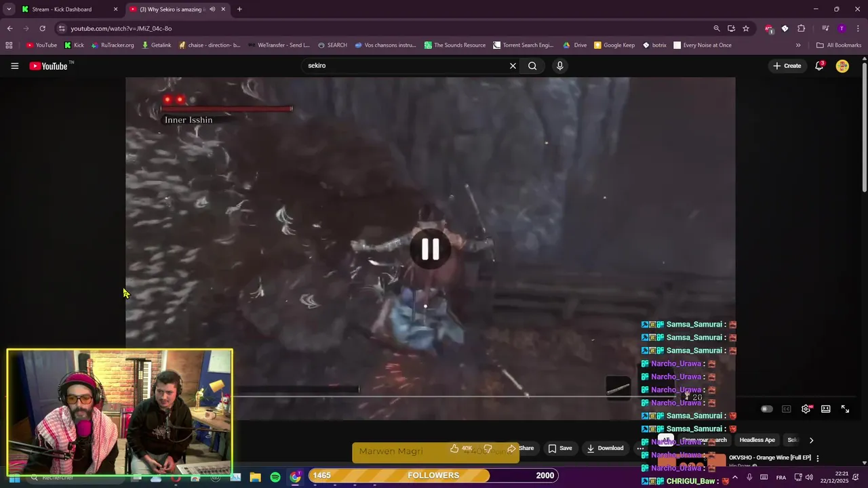The height and width of the screenshot is (488, 868).
Task: Open Chrome profile T avatar
Action: coord(842,28)
